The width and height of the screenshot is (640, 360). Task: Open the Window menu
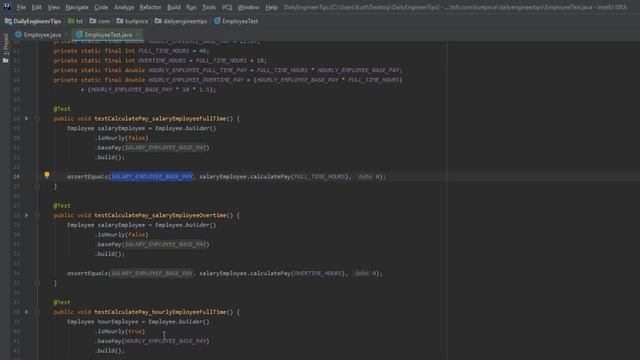[x=249, y=7]
